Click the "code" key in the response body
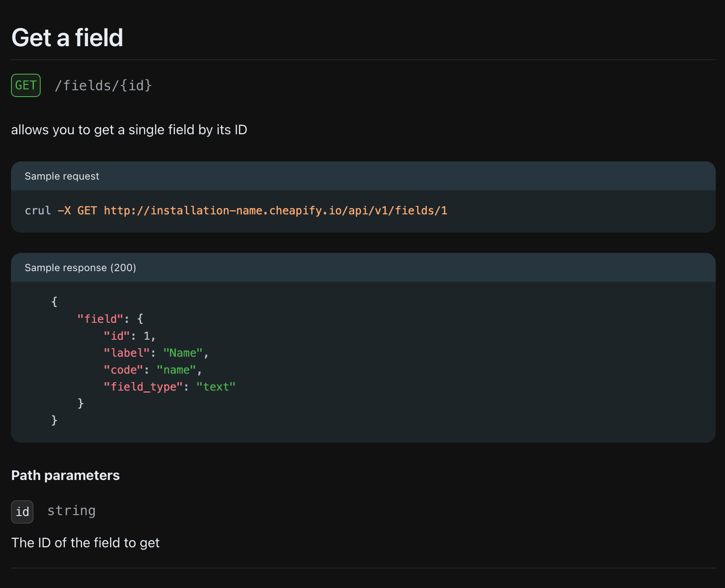Screen dimensions: 725x588 click(123, 370)
